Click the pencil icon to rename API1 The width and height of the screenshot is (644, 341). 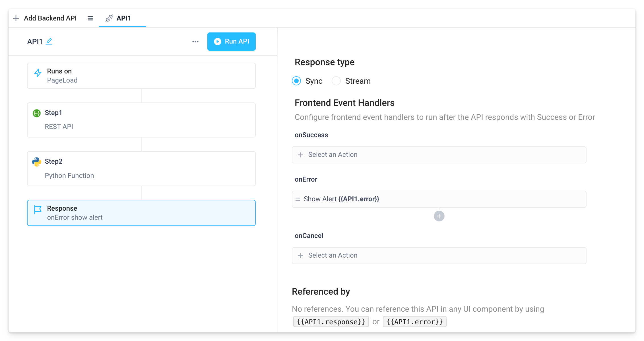(49, 42)
